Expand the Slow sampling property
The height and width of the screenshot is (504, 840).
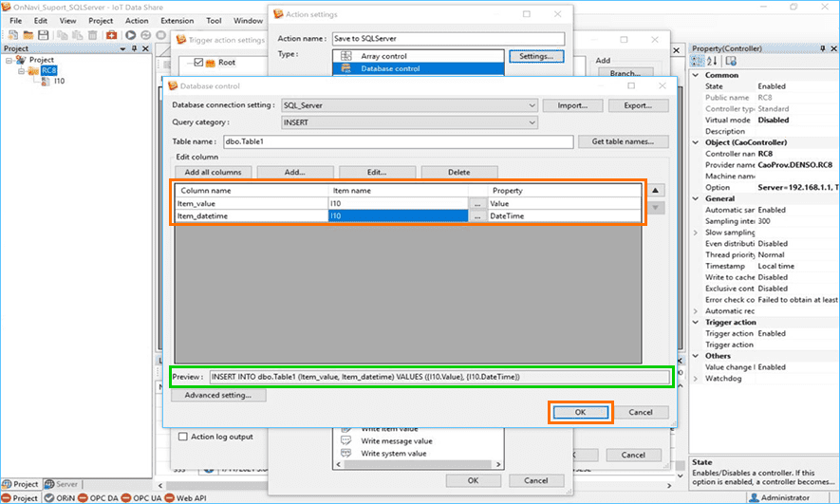click(696, 233)
